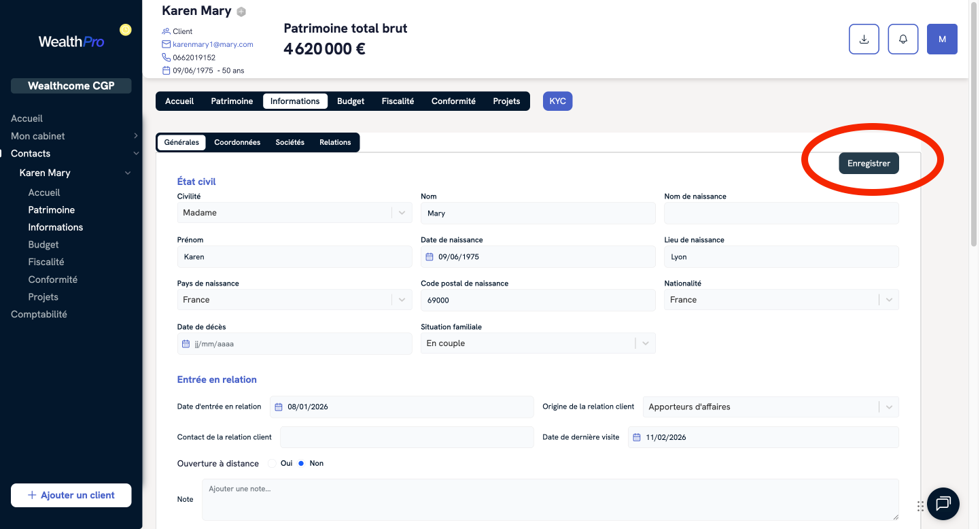Click the Ajouter un client button
980x529 pixels.
click(x=71, y=495)
